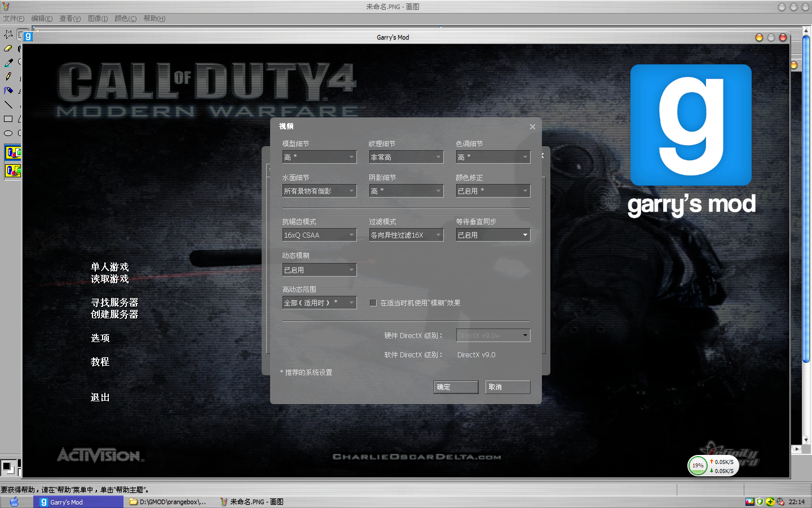Viewport: 812px width, 508px height.
Task: Open the 阴影细节 shadow detail dropdown
Action: pos(407,191)
